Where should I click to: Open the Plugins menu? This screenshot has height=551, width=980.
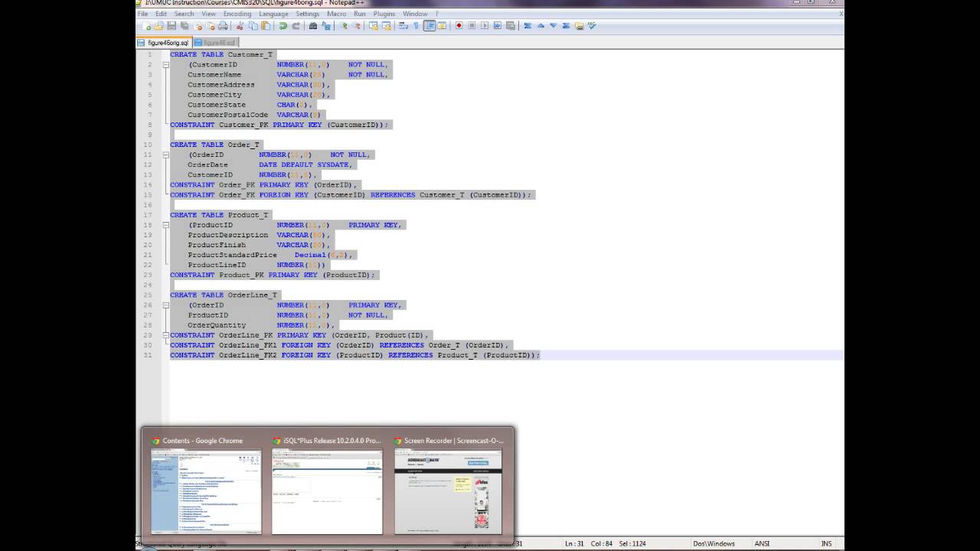click(x=384, y=14)
